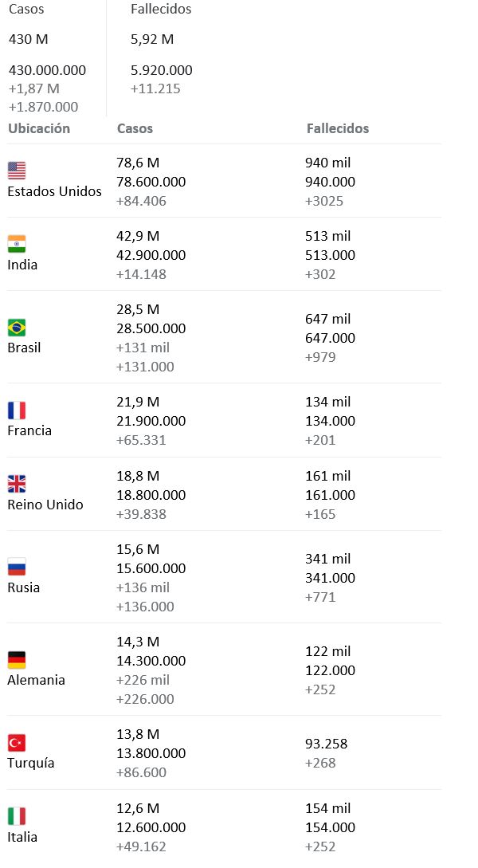Viewport: 478px width, 868px height.
Task: Click the Turkey flag icon
Action: 17,742
